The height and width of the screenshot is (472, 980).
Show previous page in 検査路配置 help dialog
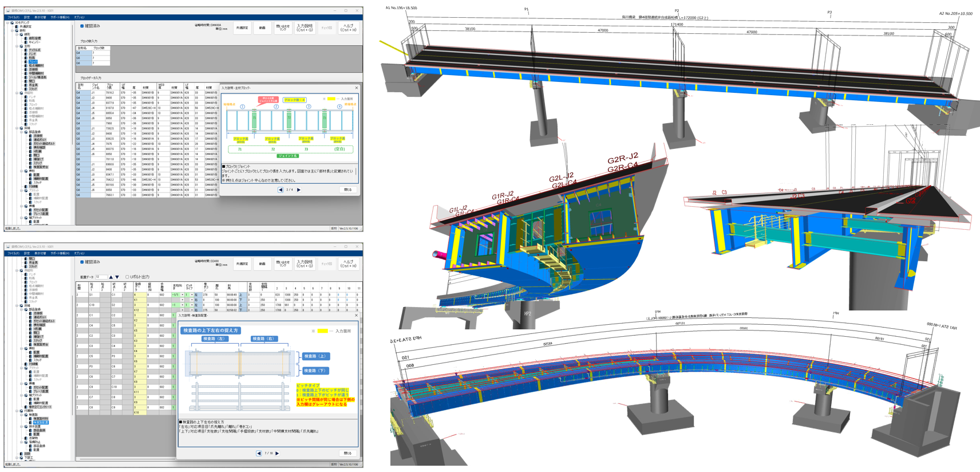point(259,453)
